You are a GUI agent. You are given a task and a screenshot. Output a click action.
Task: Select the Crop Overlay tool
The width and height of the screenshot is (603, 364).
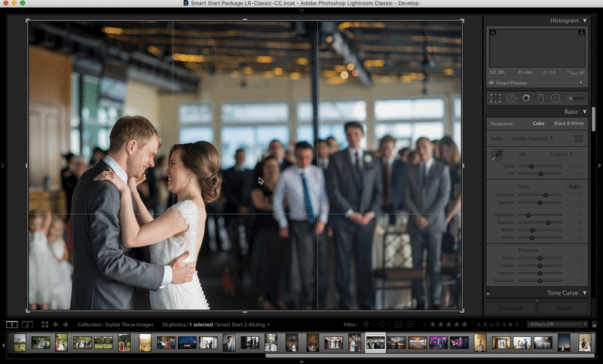(495, 98)
